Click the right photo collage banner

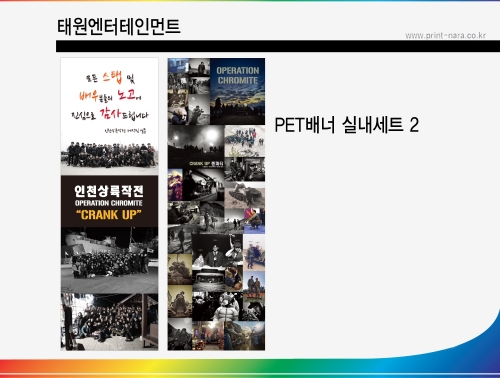click(x=216, y=204)
